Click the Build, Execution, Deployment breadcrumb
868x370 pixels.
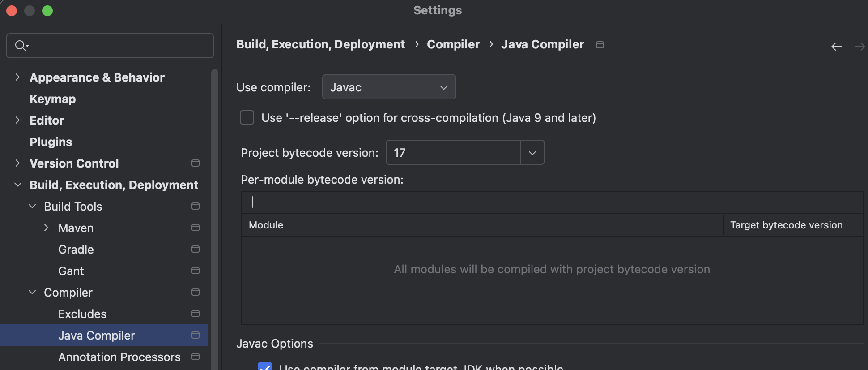tap(320, 44)
